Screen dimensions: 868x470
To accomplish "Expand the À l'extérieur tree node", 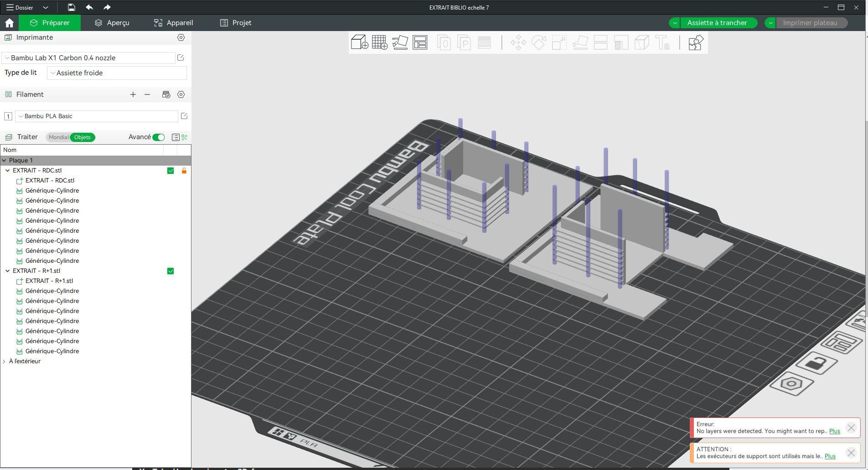I will 4,361.
